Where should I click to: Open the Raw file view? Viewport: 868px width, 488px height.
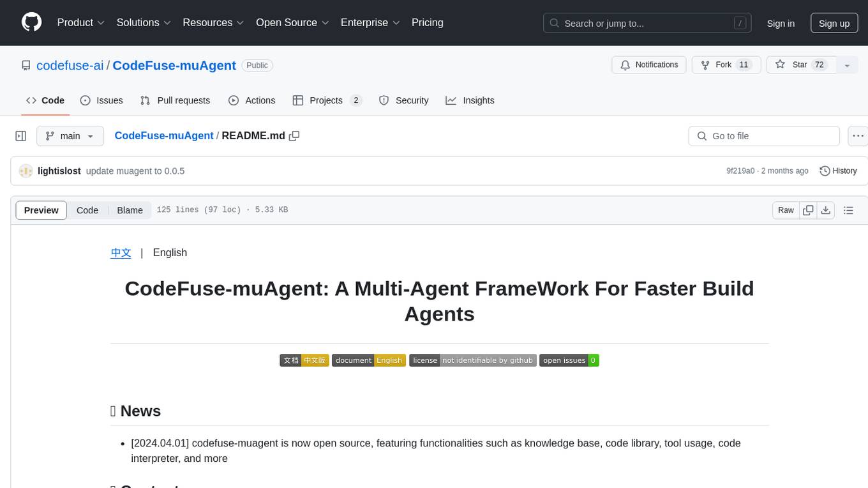[x=786, y=210]
